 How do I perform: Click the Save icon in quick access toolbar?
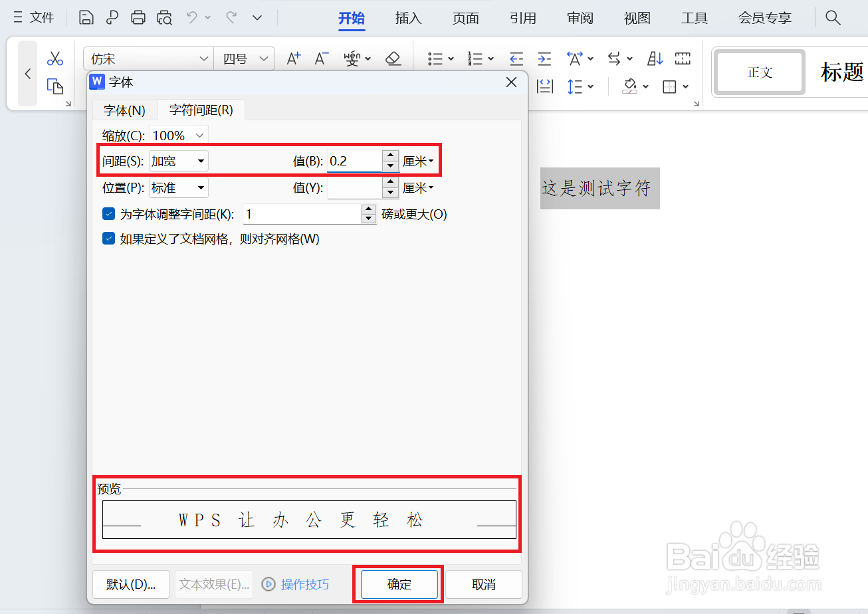86,18
